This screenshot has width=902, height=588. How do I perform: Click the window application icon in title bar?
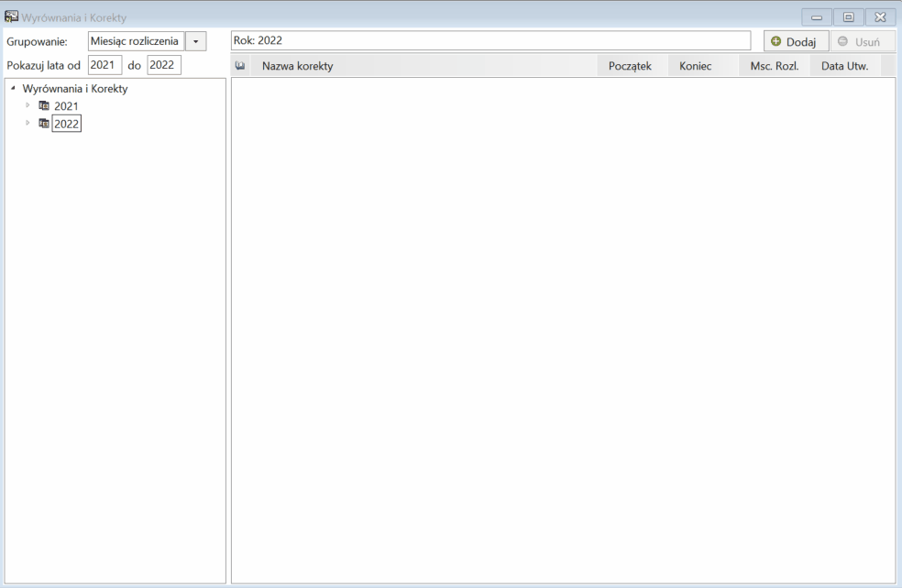point(11,16)
